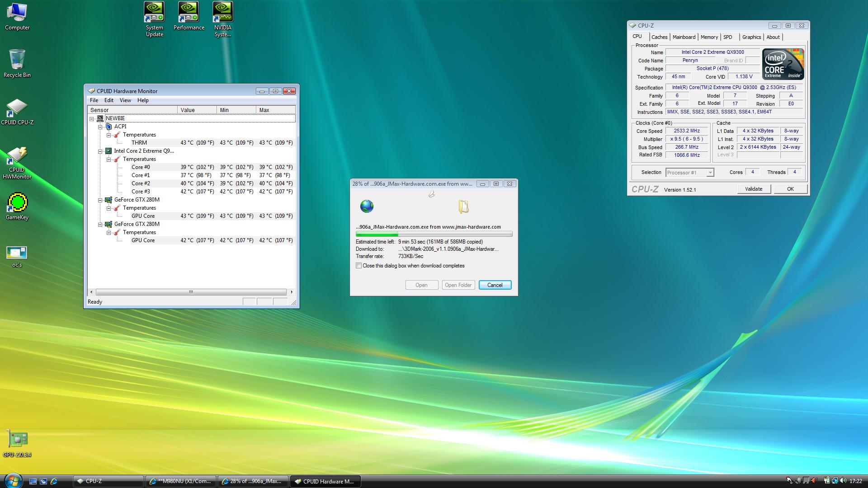Open the GameKey desktop shortcut
The height and width of the screenshot is (488, 868).
click(x=17, y=207)
